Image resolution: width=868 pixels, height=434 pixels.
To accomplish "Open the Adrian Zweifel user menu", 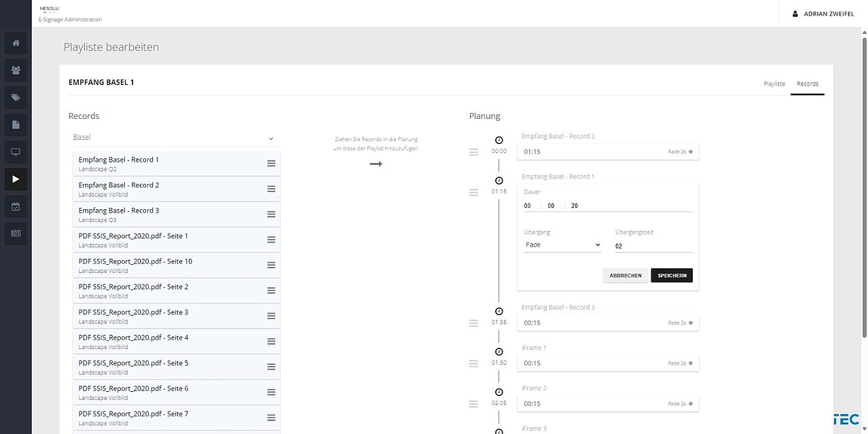I will [x=823, y=14].
